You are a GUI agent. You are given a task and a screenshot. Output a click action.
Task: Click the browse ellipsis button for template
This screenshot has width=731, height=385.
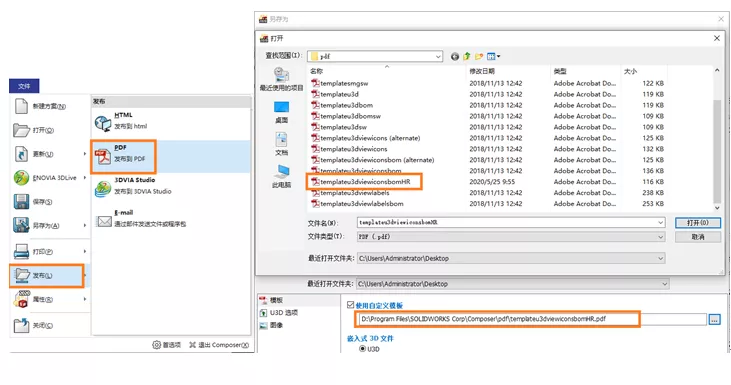point(714,319)
